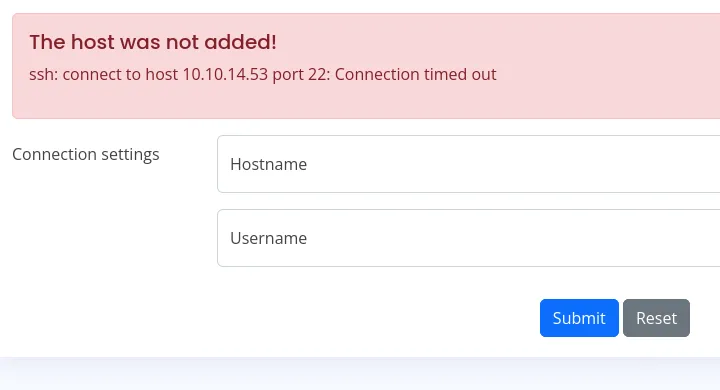Focus the Username input field
The width and height of the screenshot is (720, 390).
468,238
